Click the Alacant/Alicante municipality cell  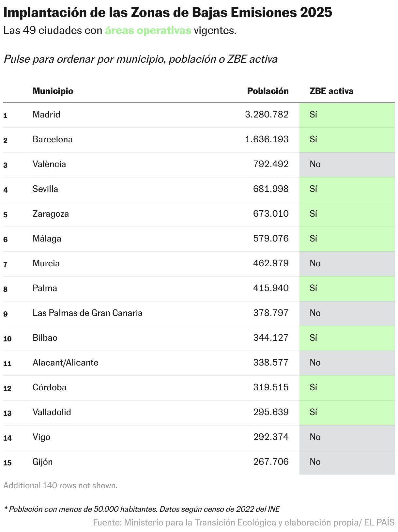(x=65, y=363)
